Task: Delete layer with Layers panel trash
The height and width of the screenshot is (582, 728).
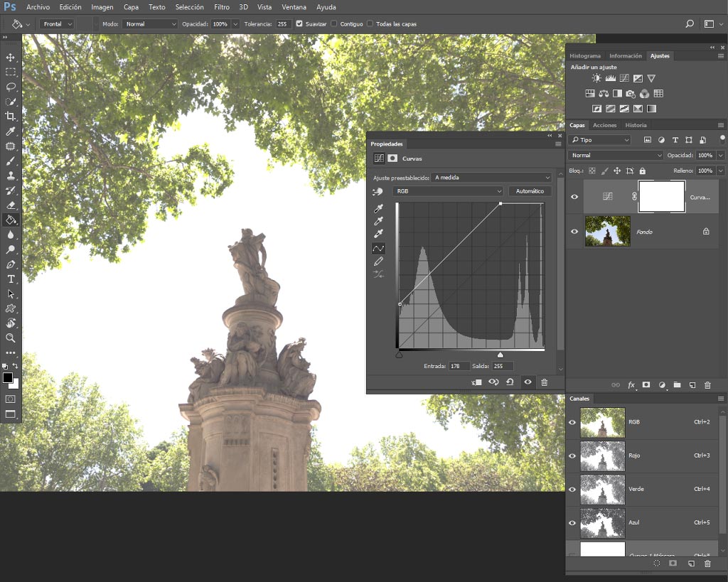Action: click(x=707, y=384)
